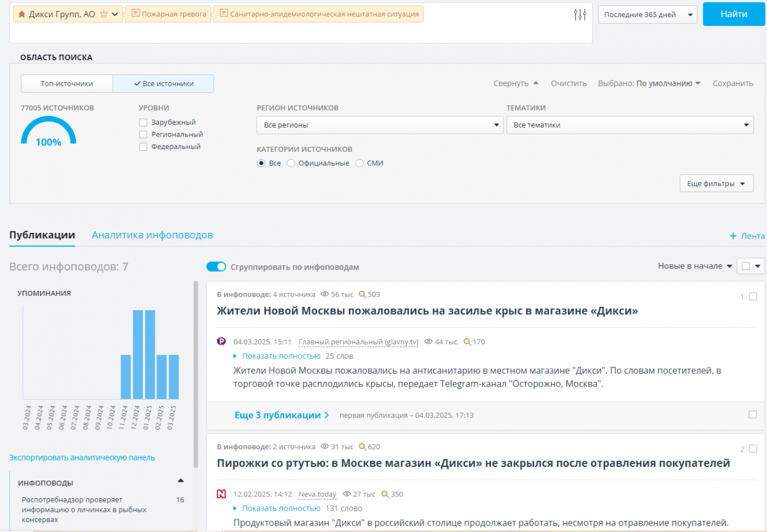Select the Официальные radio button
The image size is (767, 532).
(291, 163)
